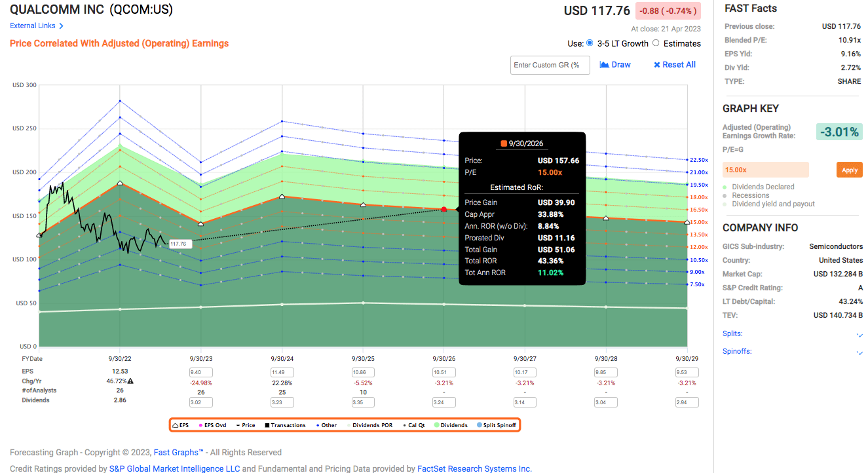
Task: Expand the Splits section chevron
Action: [859, 335]
